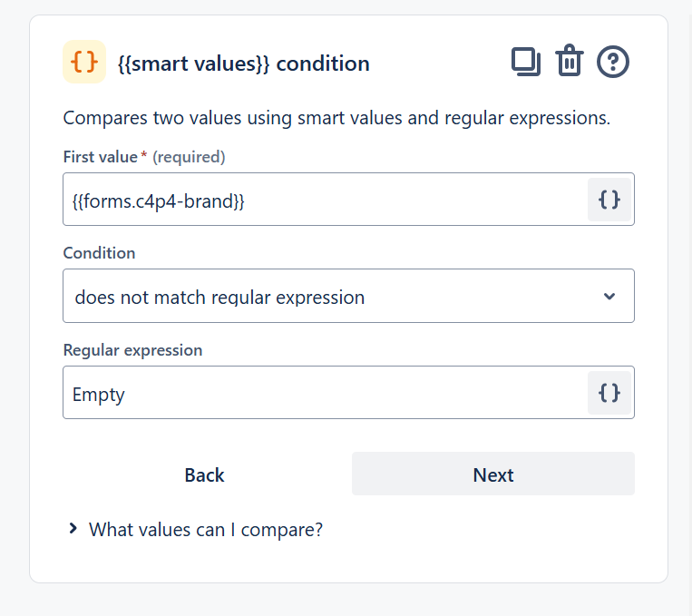This screenshot has width=692, height=616.
Task: Open help via the question mark icon
Action: point(613,62)
